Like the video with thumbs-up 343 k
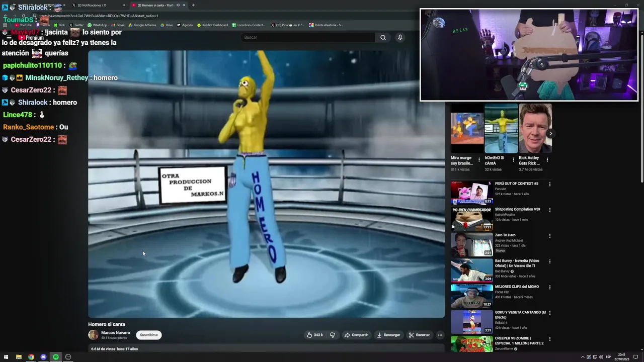644x362 pixels. tap(314, 335)
